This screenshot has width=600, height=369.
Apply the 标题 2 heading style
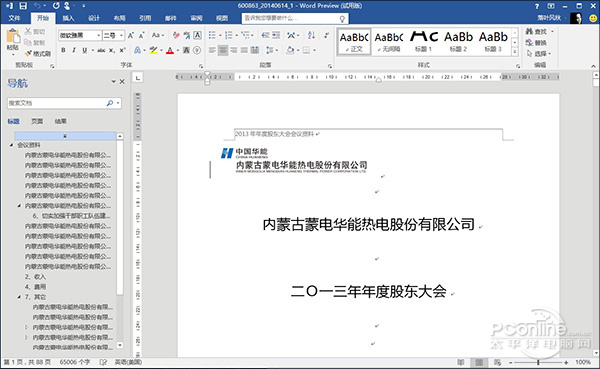458,41
